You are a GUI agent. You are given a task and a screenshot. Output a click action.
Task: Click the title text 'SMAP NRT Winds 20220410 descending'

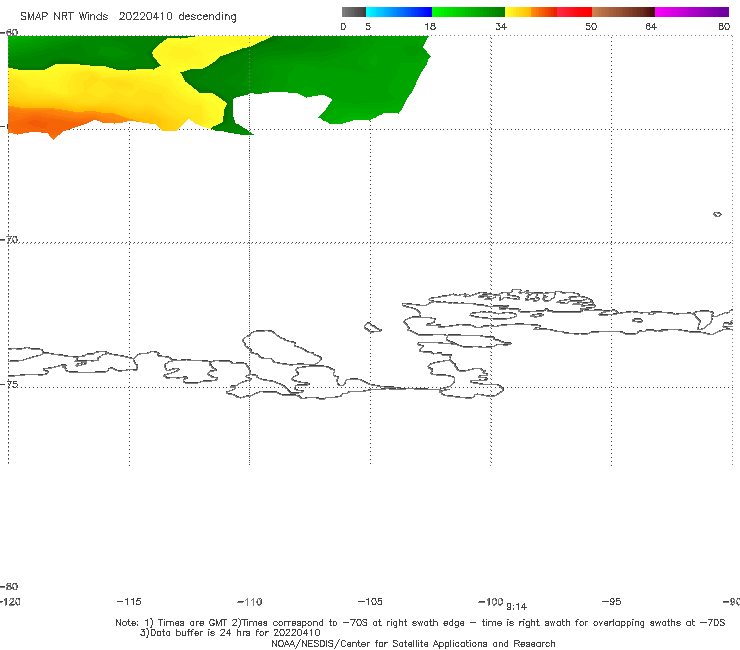(128, 17)
